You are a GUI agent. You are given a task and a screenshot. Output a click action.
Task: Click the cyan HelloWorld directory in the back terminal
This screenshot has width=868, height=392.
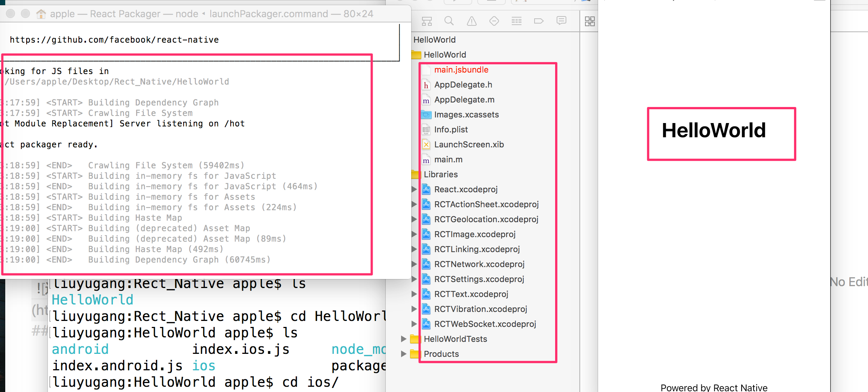point(93,300)
